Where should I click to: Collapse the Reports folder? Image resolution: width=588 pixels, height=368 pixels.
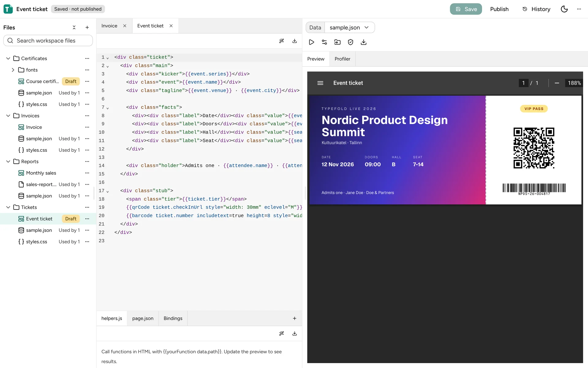8,162
